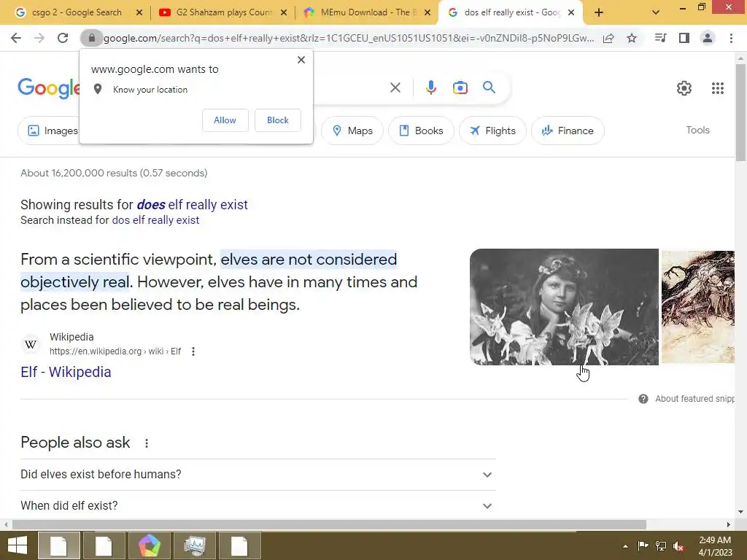Click the Google logo
This screenshot has height=560, width=747.
[49, 88]
